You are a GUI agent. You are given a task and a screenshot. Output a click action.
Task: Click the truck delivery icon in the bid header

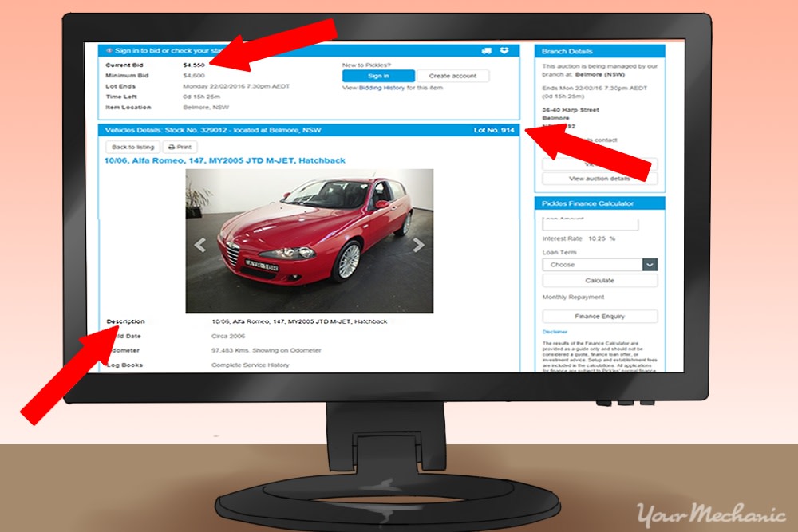click(x=487, y=51)
